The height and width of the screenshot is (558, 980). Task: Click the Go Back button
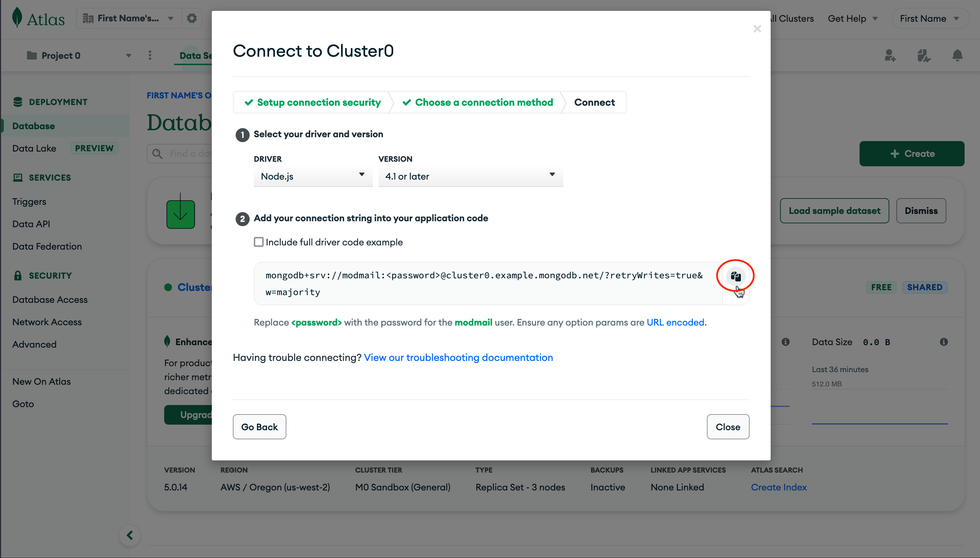(x=259, y=426)
